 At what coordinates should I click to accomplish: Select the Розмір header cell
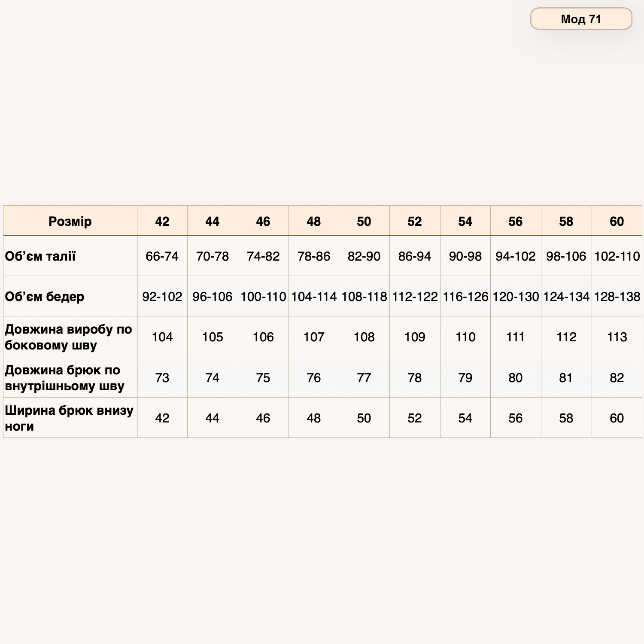coord(70,221)
